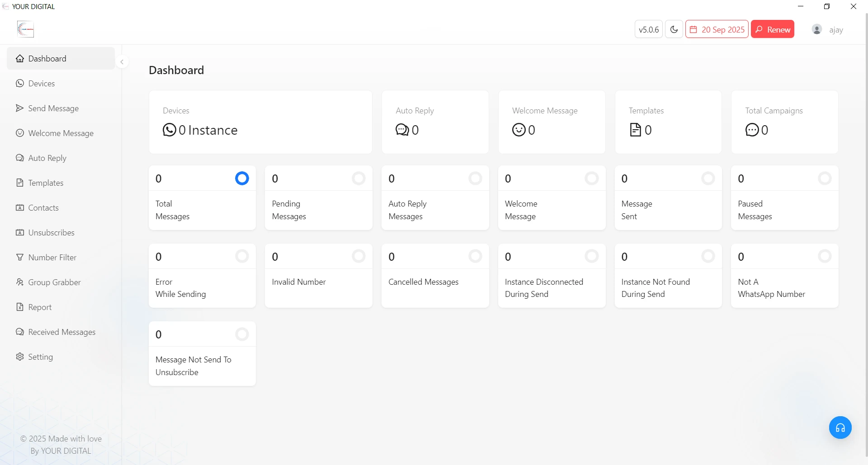Select the Total Messages ring indicator

pos(242,178)
